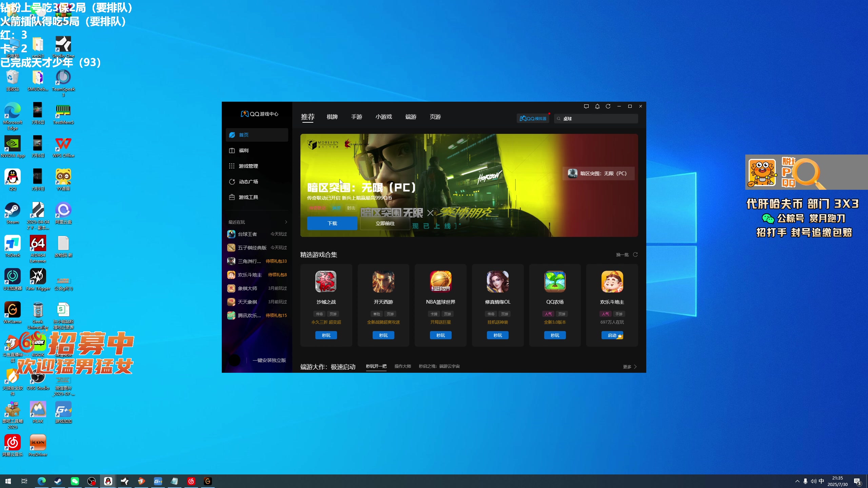
Task: Open Microsoft Edge desktop shortcut
Action: coord(13,116)
